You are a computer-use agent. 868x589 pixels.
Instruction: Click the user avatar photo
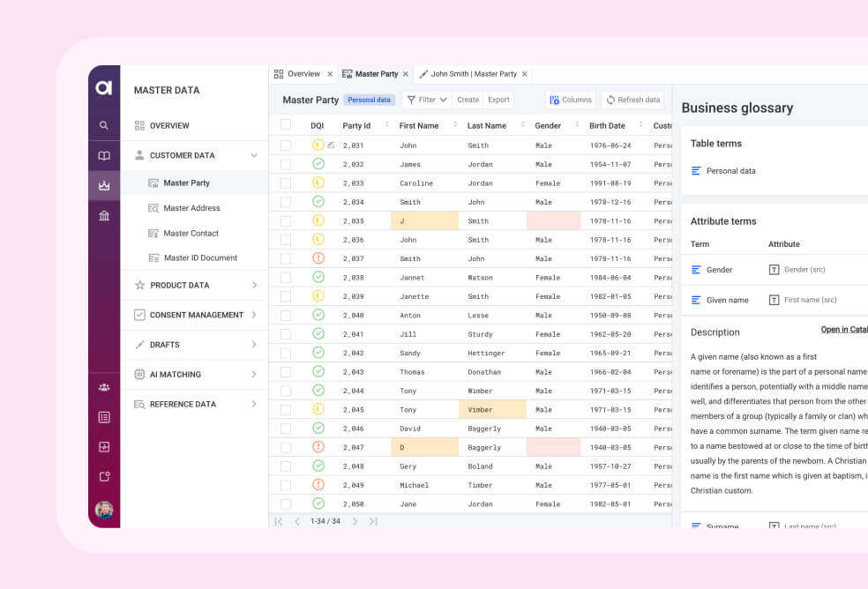(104, 510)
